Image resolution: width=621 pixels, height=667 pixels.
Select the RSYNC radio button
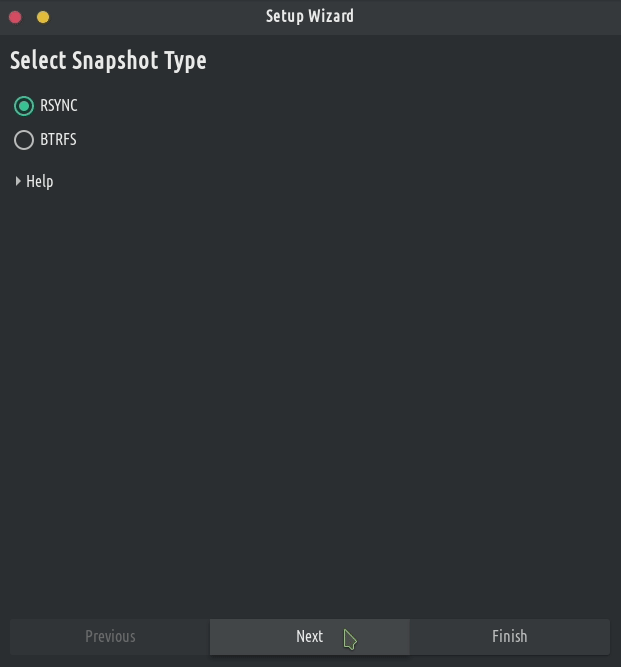tap(24, 106)
